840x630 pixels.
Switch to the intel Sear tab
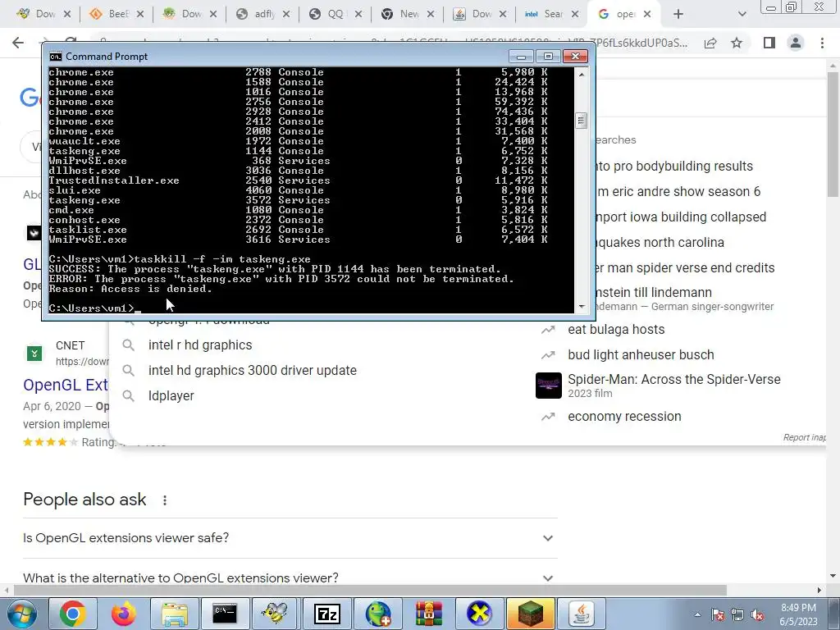550,15
